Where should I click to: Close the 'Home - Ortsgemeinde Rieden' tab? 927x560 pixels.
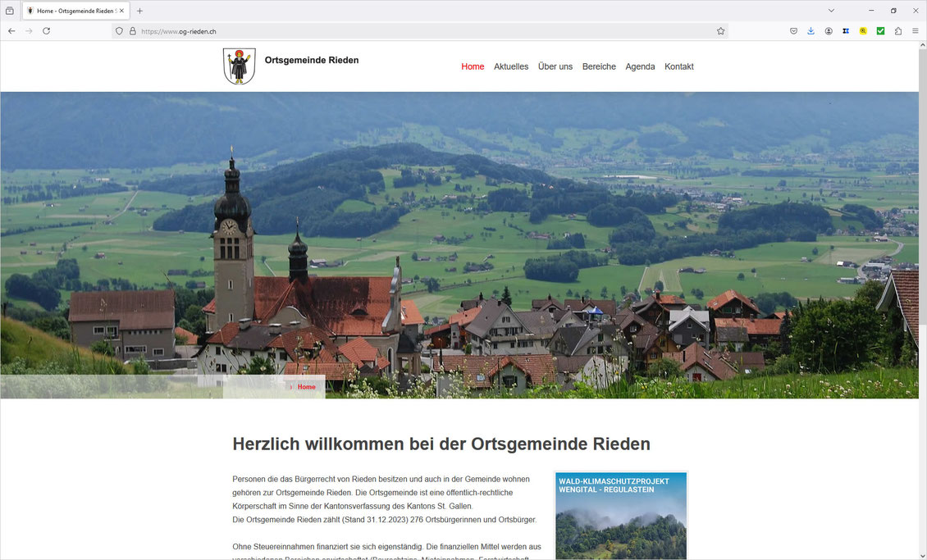121,11
